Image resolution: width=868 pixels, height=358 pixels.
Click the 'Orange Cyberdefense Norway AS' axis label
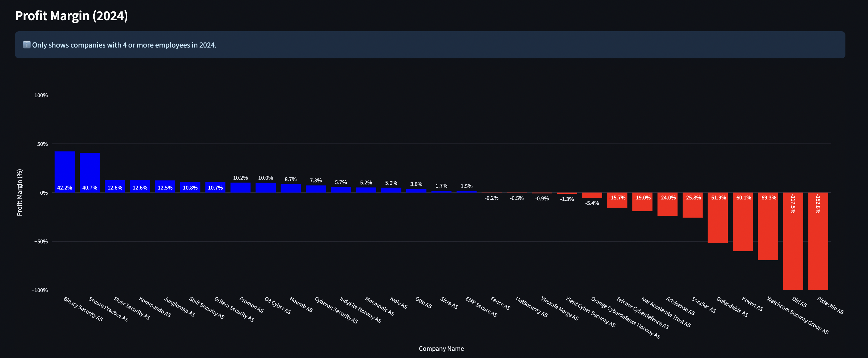[626, 318]
